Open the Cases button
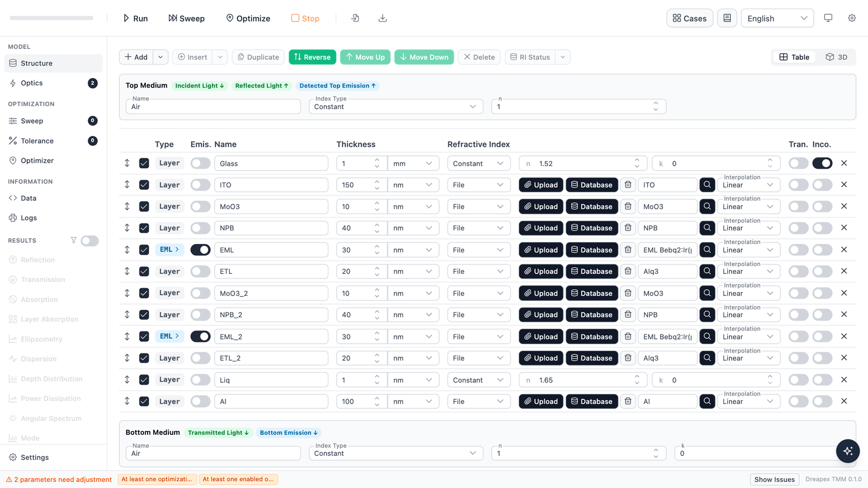This screenshot has width=868, height=488. 689,18
